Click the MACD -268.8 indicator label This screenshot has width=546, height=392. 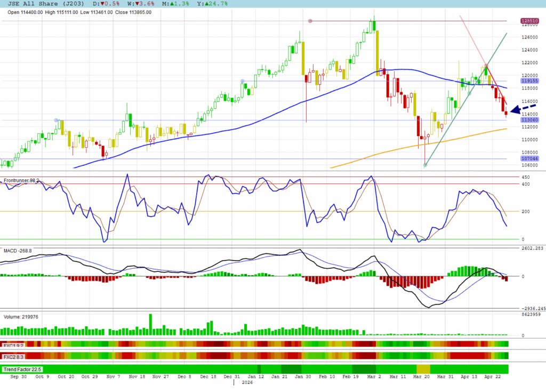coord(18,250)
